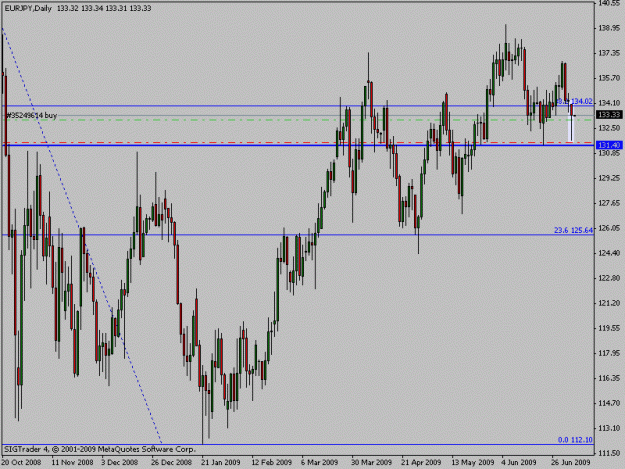This screenshot has height=469, width=625.
Task: Click the 122.80 price scale value
Action: [609, 278]
